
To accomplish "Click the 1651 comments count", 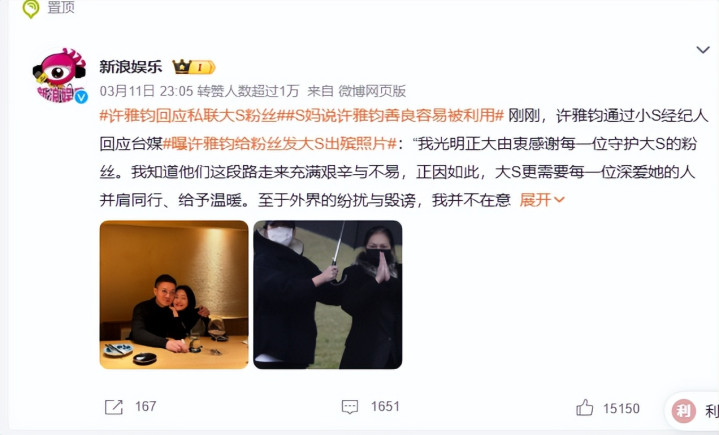I will (x=385, y=407).
